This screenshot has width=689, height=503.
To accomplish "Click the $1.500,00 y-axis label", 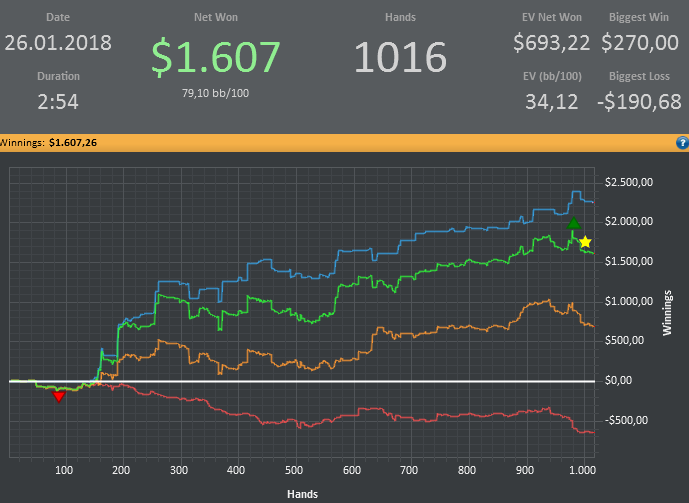I will point(629,261).
